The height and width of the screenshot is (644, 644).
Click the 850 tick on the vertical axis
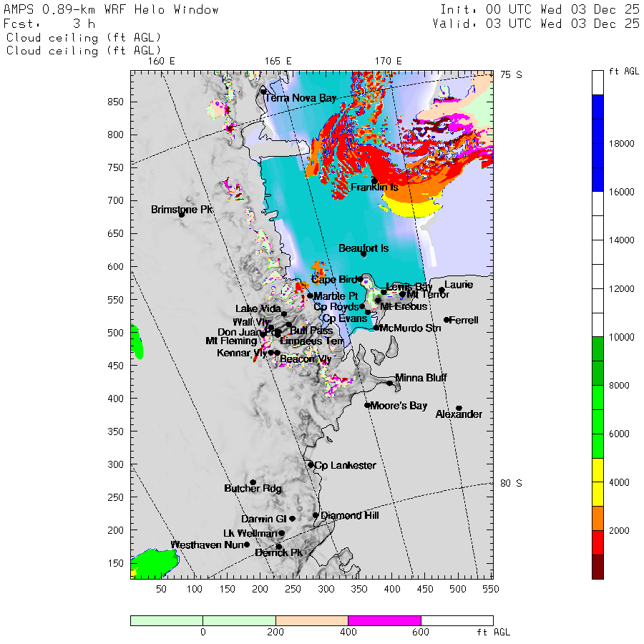coord(115,102)
